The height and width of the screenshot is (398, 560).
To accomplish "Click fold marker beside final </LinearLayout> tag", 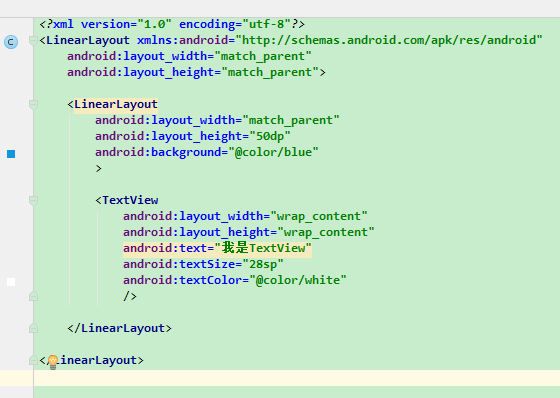I will [x=33, y=360].
